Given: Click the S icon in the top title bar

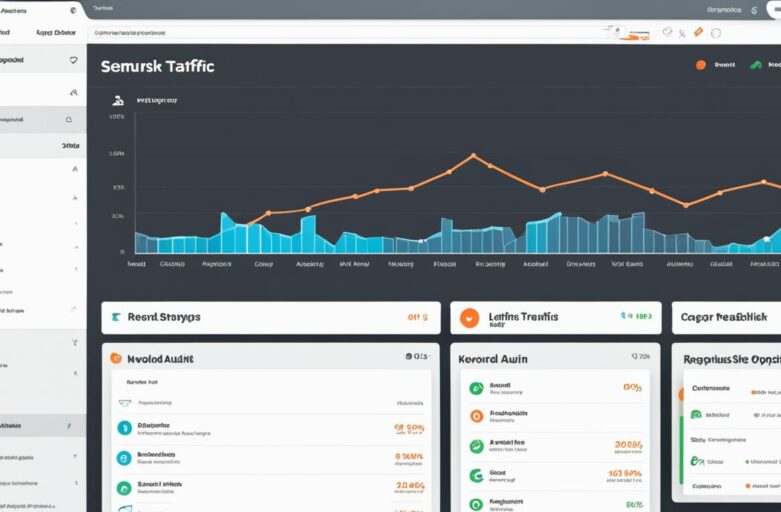Looking at the screenshot, I should [x=754, y=10].
